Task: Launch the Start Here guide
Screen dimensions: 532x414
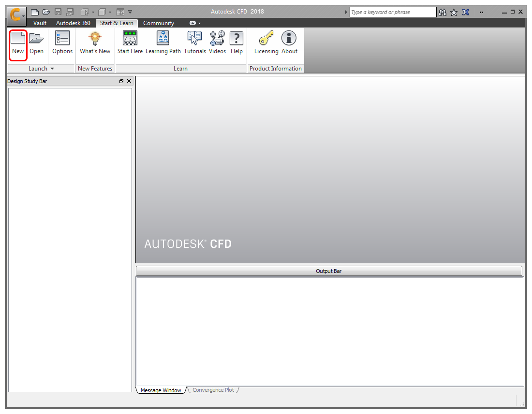Action: [x=130, y=43]
